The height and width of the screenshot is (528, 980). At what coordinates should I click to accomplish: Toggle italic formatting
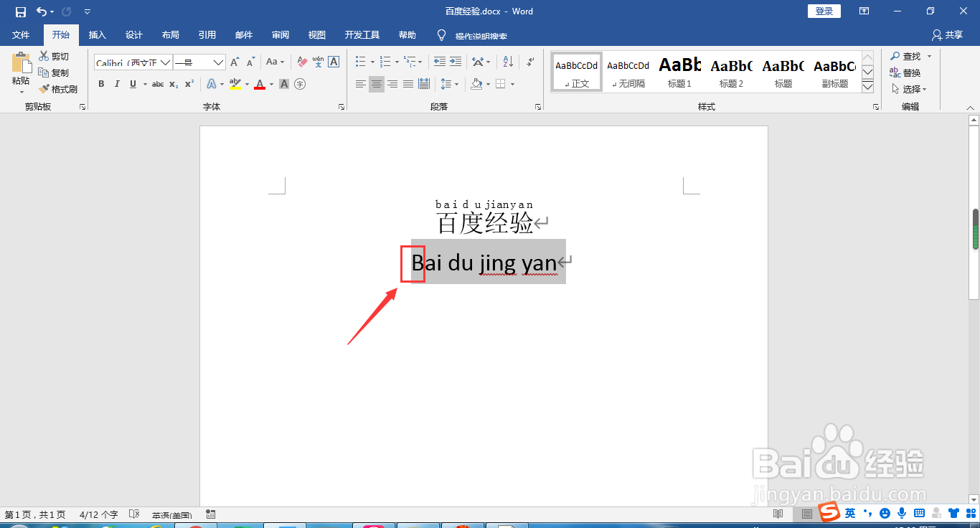pyautogui.click(x=117, y=84)
